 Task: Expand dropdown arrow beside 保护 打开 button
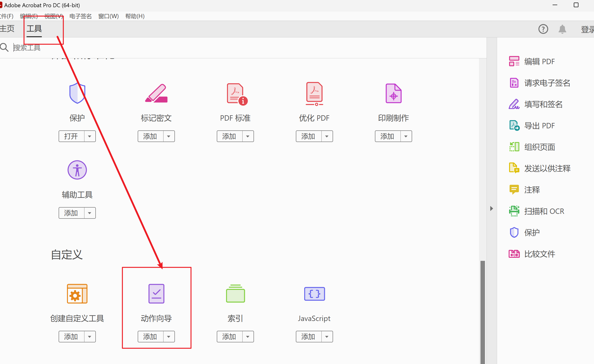coord(90,136)
